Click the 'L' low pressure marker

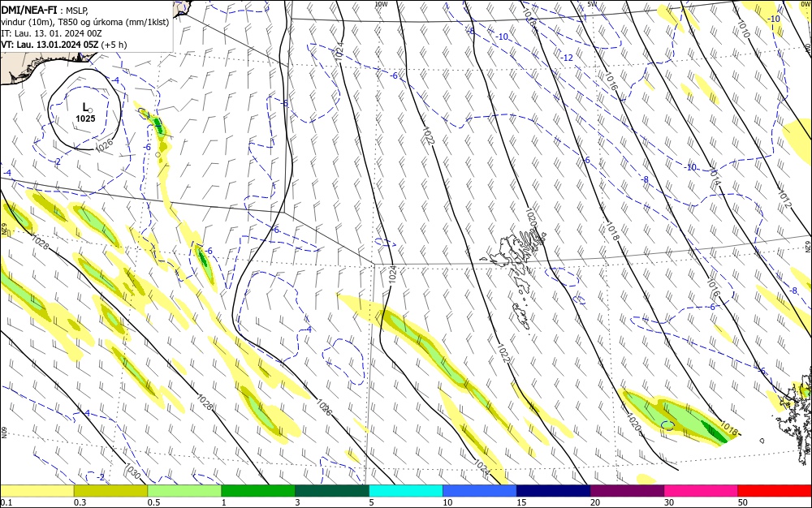85,107
